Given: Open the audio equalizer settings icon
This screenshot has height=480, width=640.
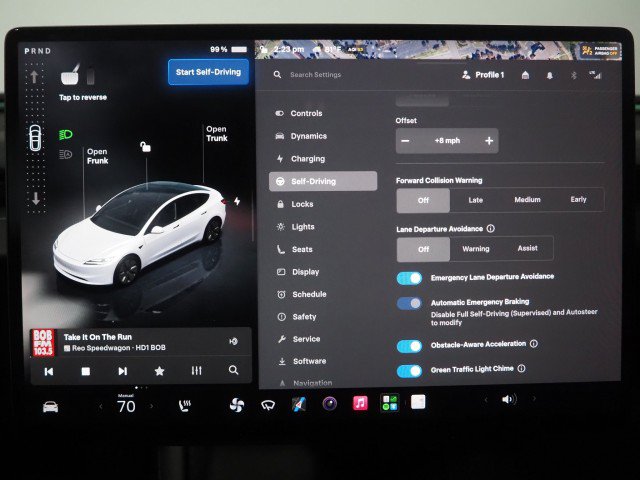Looking at the screenshot, I should 196,371.
